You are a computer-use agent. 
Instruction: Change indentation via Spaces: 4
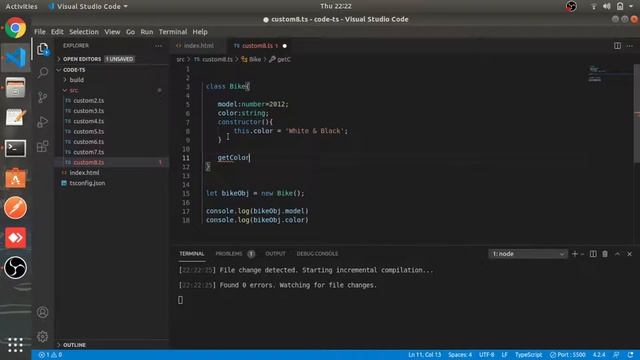(x=460, y=355)
